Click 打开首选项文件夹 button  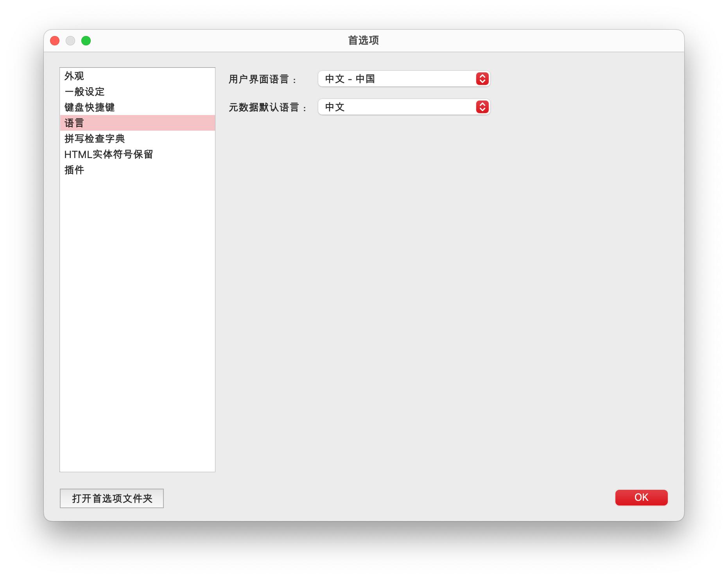point(111,498)
